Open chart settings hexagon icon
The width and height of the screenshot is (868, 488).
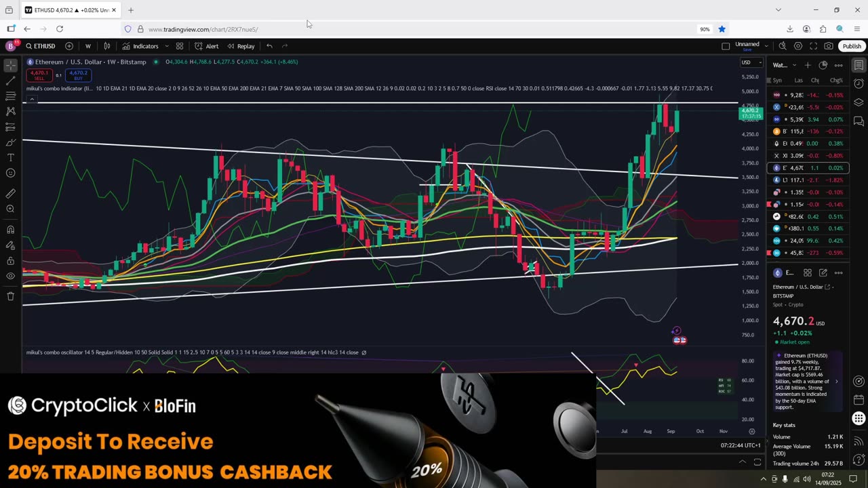pos(798,46)
